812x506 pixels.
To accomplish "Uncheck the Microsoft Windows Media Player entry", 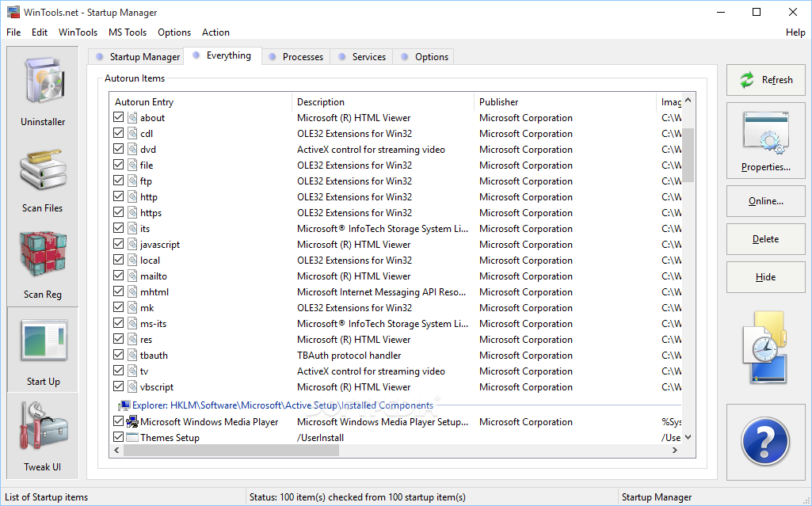I will (x=119, y=421).
